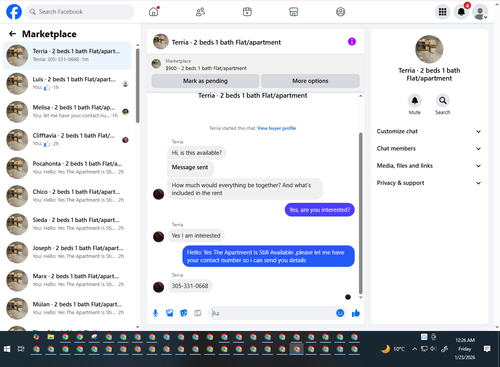Open the Reels video icon
The height and width of the screenshot is (367, 500).
[247, 12]
